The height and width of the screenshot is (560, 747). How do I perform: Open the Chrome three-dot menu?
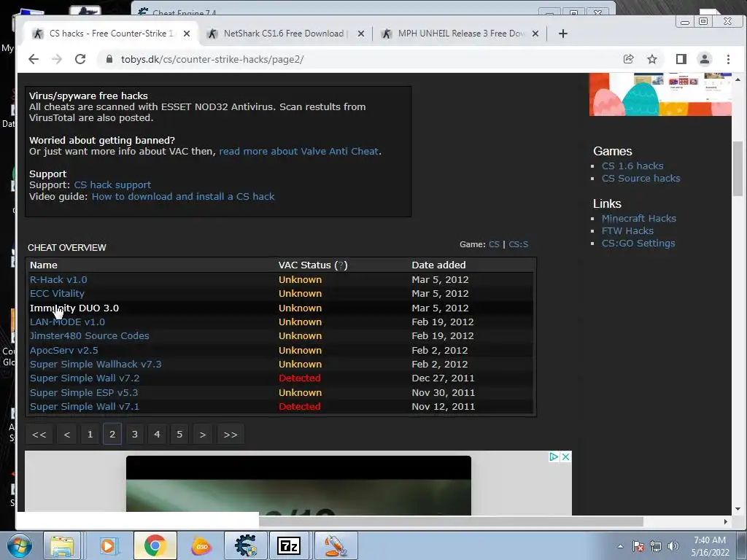coord(729,59)
